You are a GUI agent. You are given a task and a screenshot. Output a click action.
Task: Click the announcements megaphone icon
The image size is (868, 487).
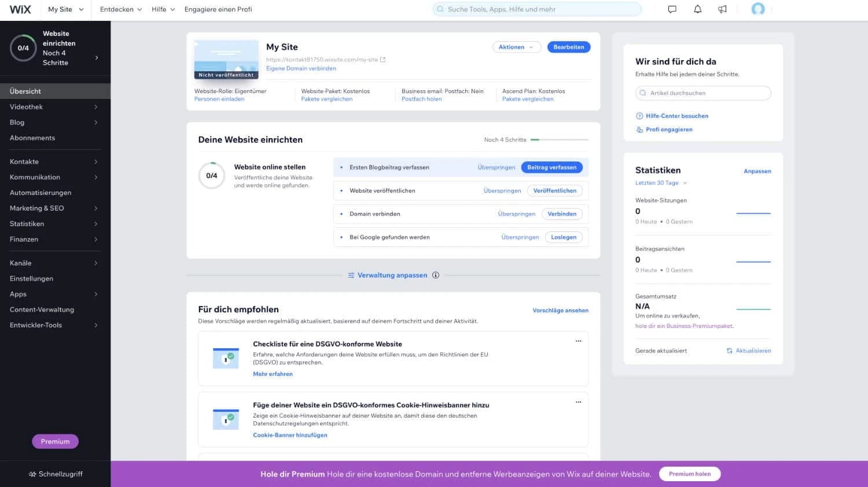coord(722,9)
